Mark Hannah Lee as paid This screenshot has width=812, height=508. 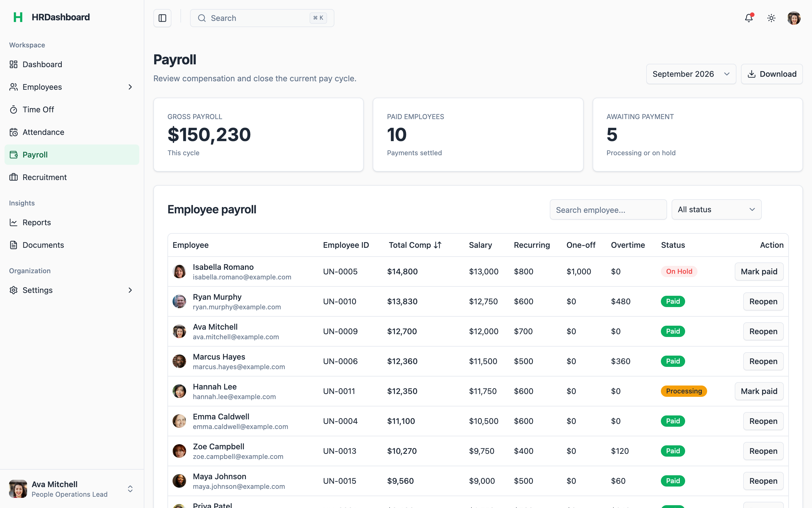click(759, 391)
